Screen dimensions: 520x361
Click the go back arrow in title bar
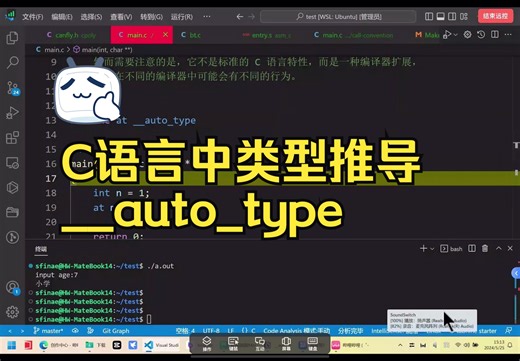pyautogui.click(x=240, y=16)
